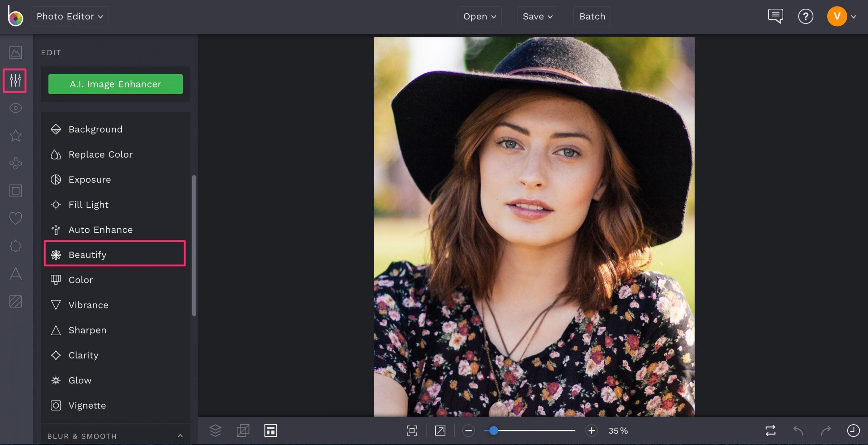
Task: Open the account avatar menu
Action: tap(837, 16)
